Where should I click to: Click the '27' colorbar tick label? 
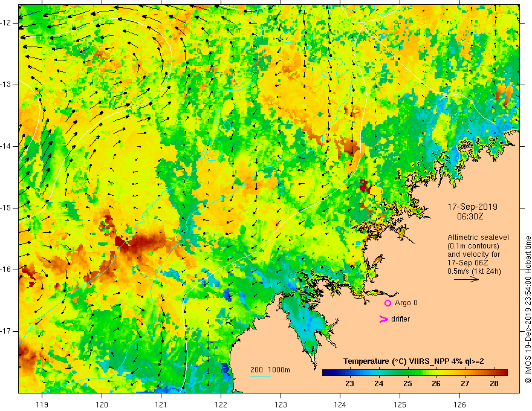tap(465, 384)
